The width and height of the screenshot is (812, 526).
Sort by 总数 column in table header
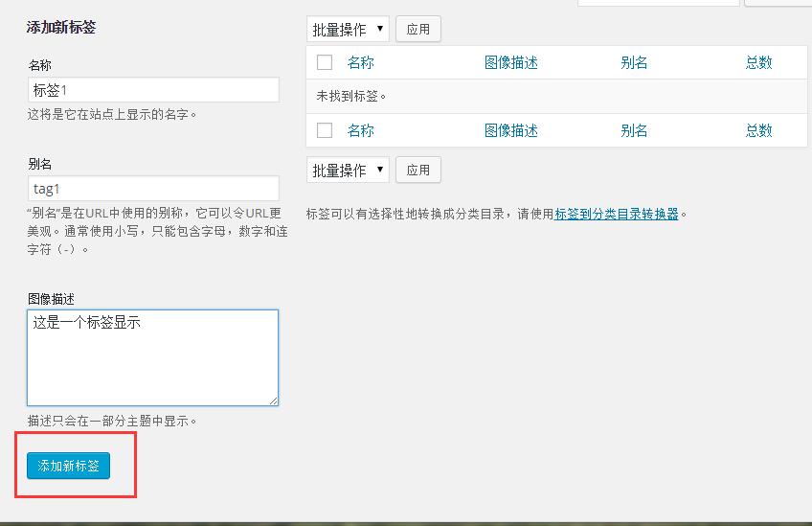pos(758,63)
